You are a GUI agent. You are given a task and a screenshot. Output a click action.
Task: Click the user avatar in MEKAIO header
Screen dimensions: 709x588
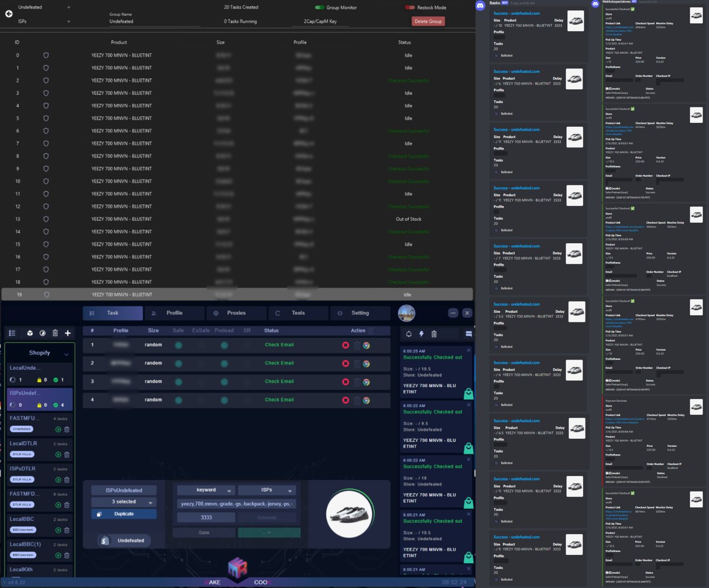tap(406, 313)
